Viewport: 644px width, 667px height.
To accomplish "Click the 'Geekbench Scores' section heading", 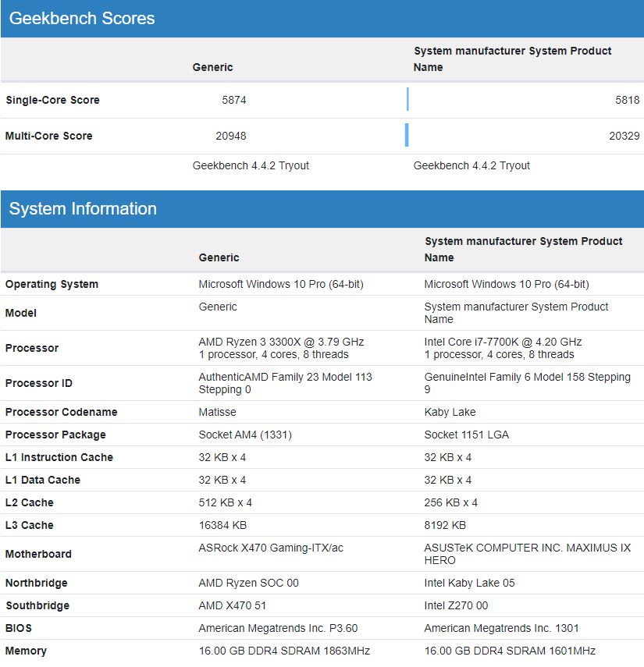I will pos(82,18).
